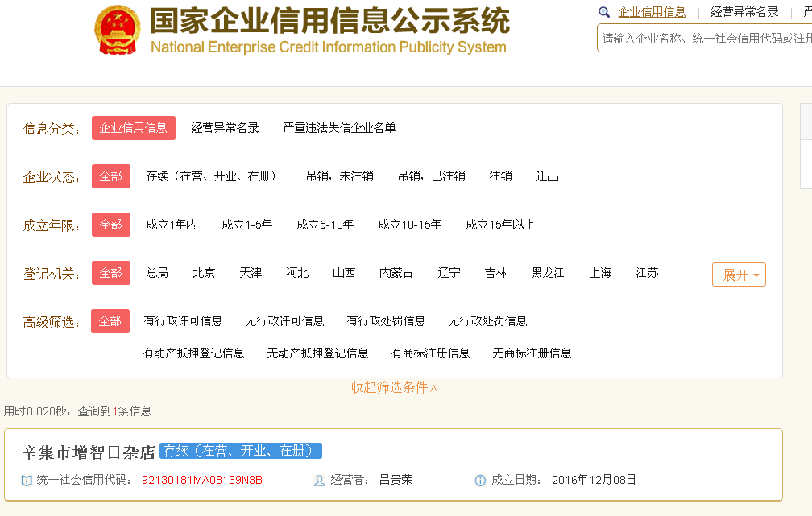Click operator name 吕贵荣

[x=396, y=480]
